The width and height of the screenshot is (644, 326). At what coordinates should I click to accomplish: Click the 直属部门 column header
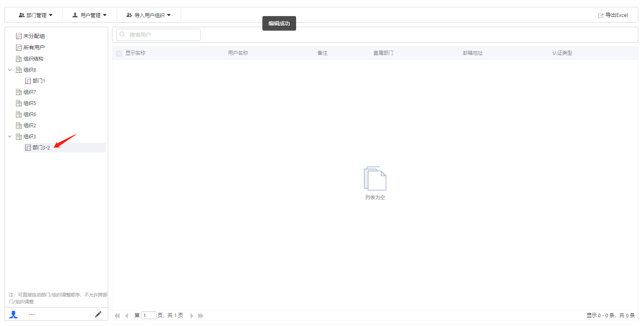pos(383,53)
